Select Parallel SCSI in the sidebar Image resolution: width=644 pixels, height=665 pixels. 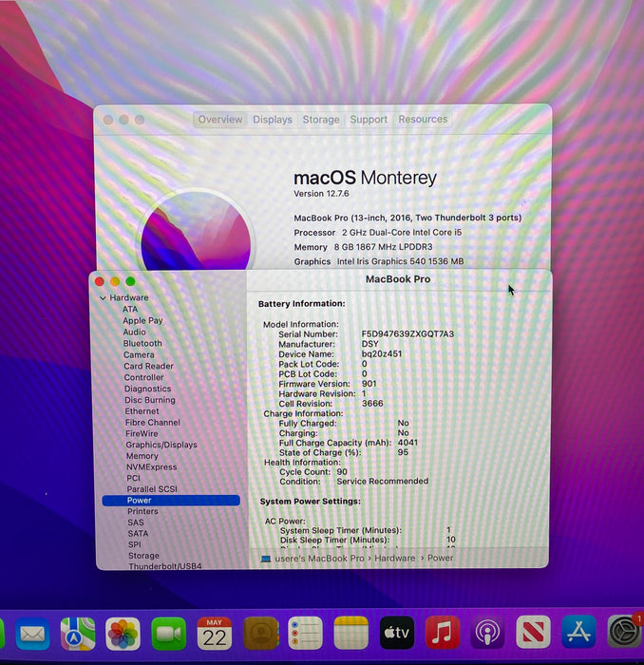152,489
